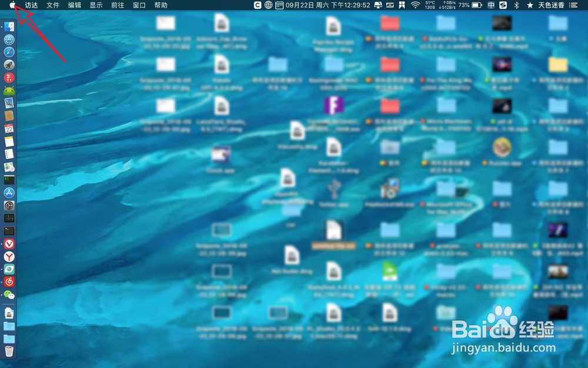Click the green Android icon in the Dock
This screenshot has width=588, height=368.
tap(9, 92)
